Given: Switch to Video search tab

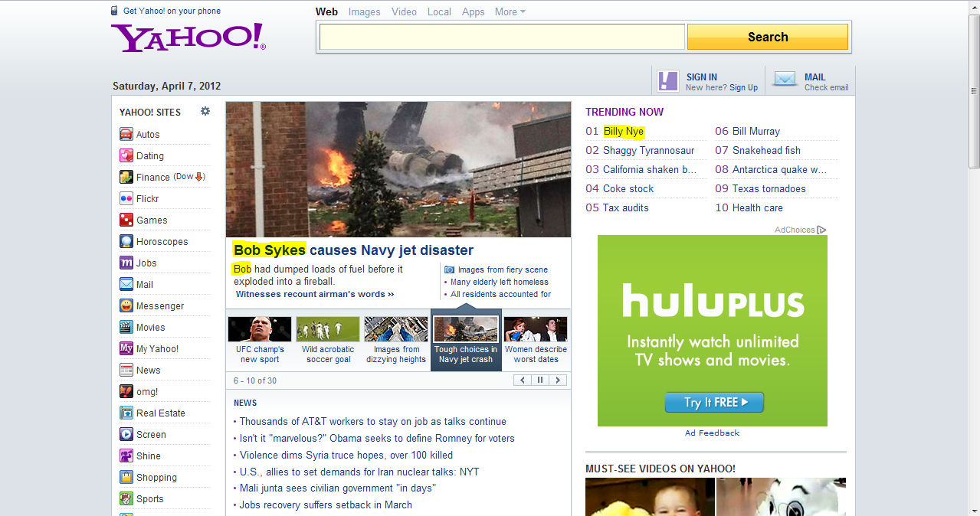Looking at the screenshot, I should (x=405, y=11).
